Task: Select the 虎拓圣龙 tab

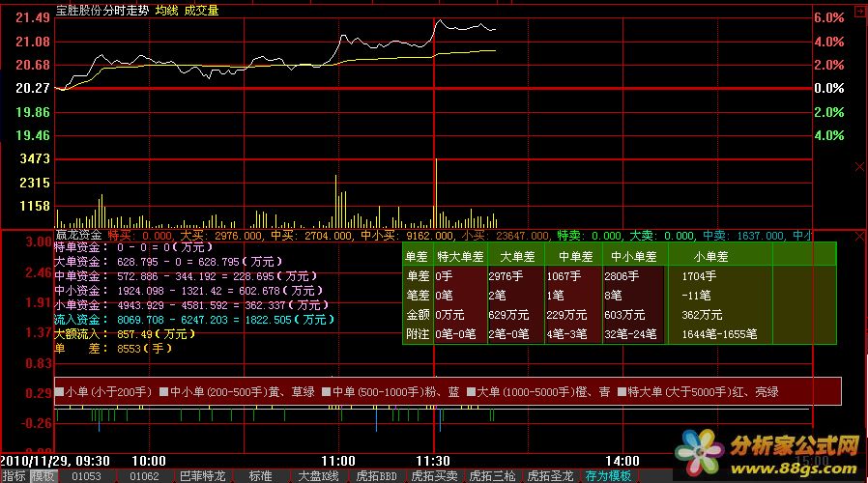Action: pos(550,476)
